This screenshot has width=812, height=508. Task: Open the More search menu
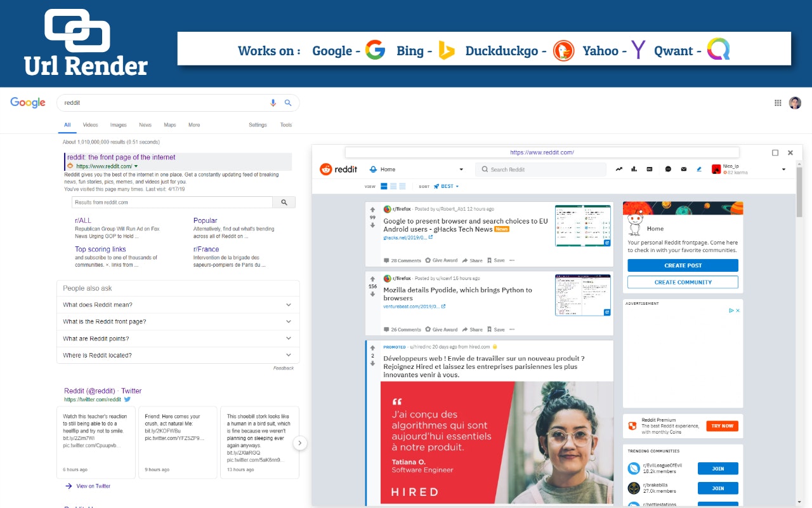point(194,125)
